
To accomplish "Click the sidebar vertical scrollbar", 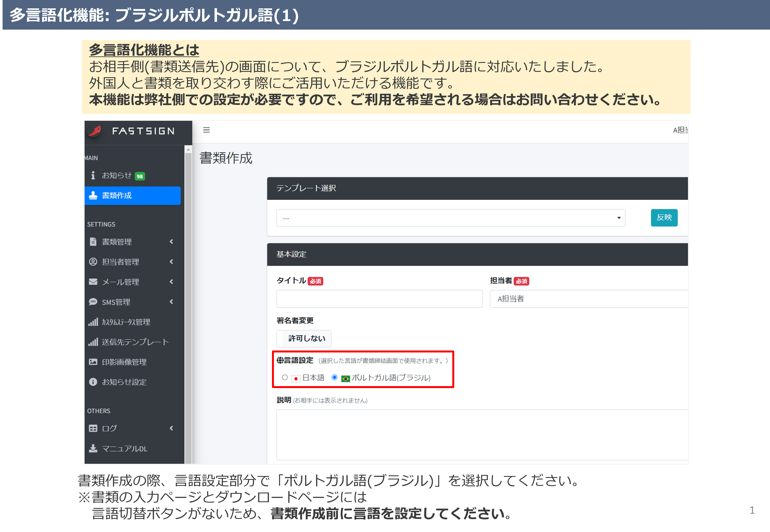I will (x=188, y=300).
